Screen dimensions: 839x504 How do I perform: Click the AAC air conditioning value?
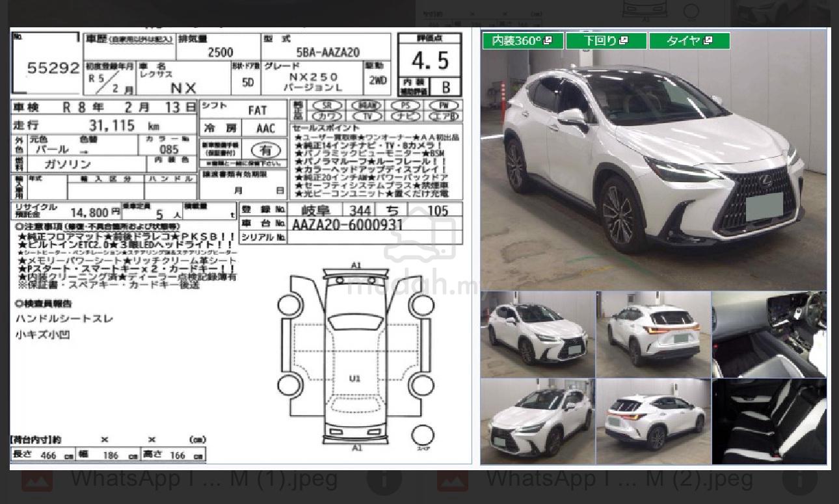click(265, 128)
